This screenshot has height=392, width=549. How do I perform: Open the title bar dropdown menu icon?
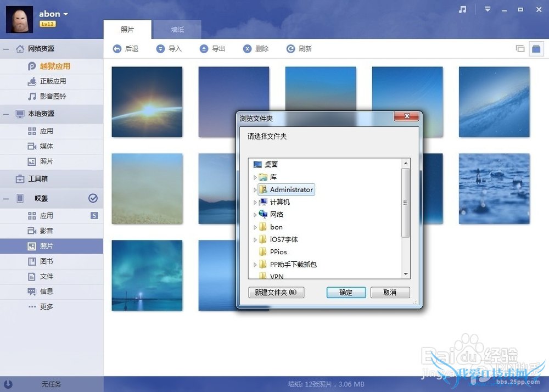[488, 9]
